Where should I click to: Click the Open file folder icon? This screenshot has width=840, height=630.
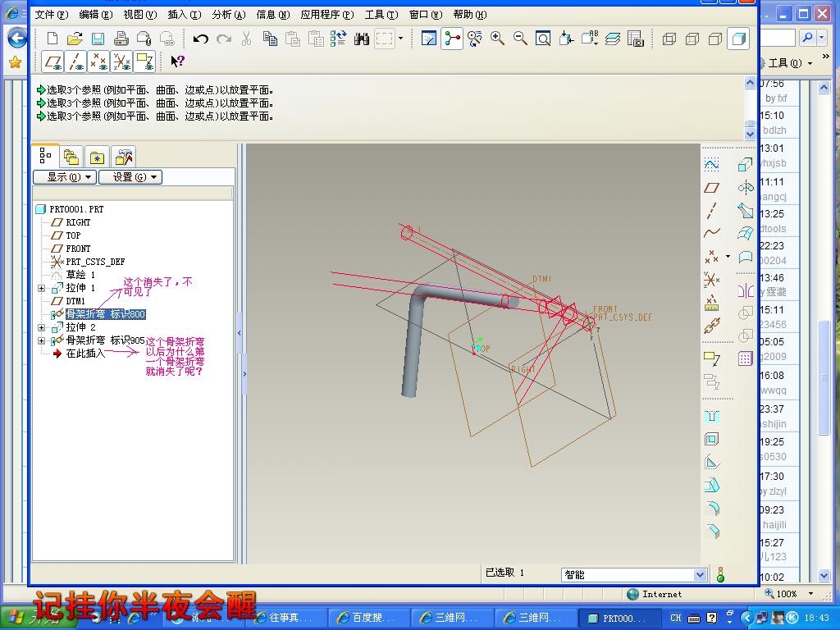pos(75,39)
